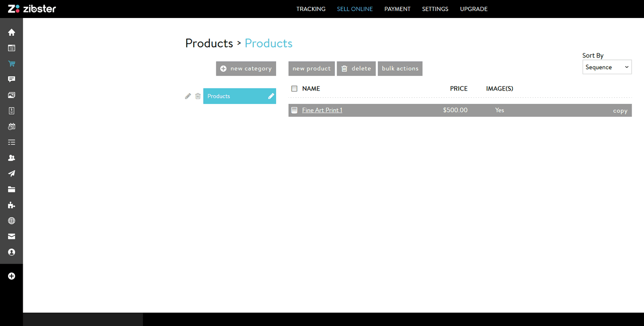Image resolution: width=644 pixels, height=326 pixels.
Task: Open the invoices sidebar icon
Action: (12, 111)
